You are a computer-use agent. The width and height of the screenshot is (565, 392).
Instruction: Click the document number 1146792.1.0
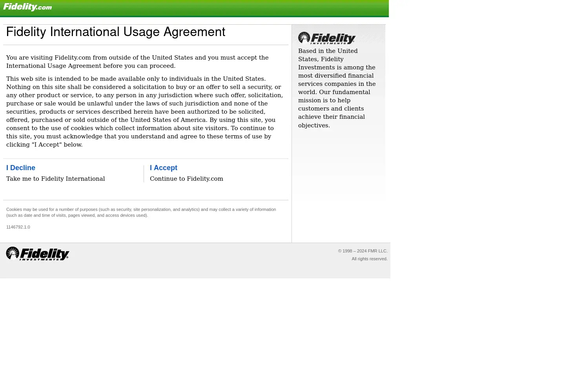tap(18, 227)
